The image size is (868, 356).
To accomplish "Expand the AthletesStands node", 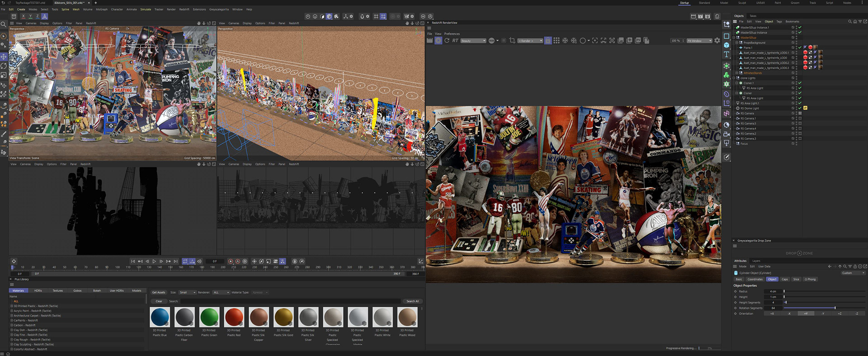I will pyautogui.click(x=737, y=73).
